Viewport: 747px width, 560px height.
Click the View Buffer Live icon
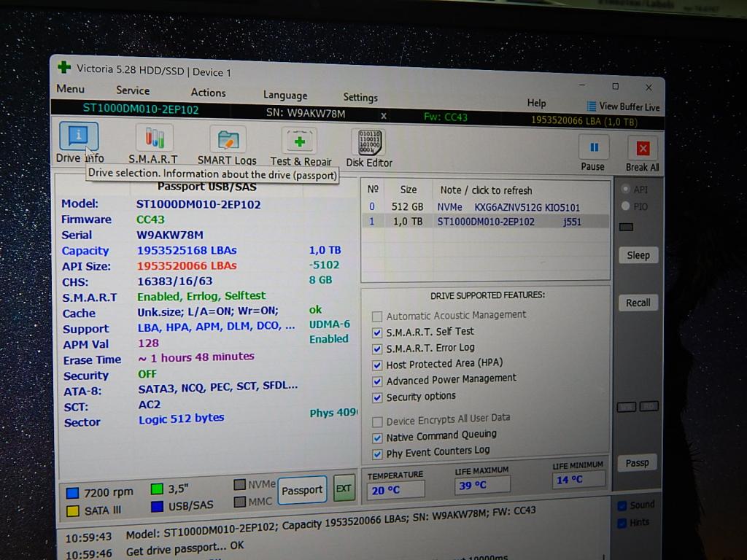coord(591,106)
